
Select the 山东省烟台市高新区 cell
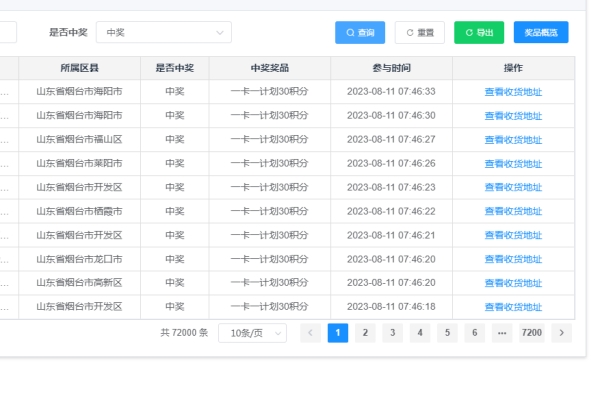(79, 283)
